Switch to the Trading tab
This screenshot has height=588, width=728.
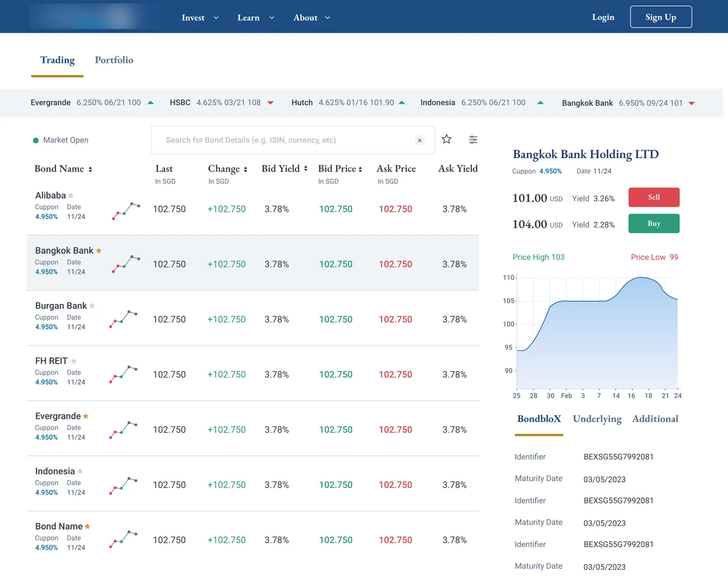[57, 60]
